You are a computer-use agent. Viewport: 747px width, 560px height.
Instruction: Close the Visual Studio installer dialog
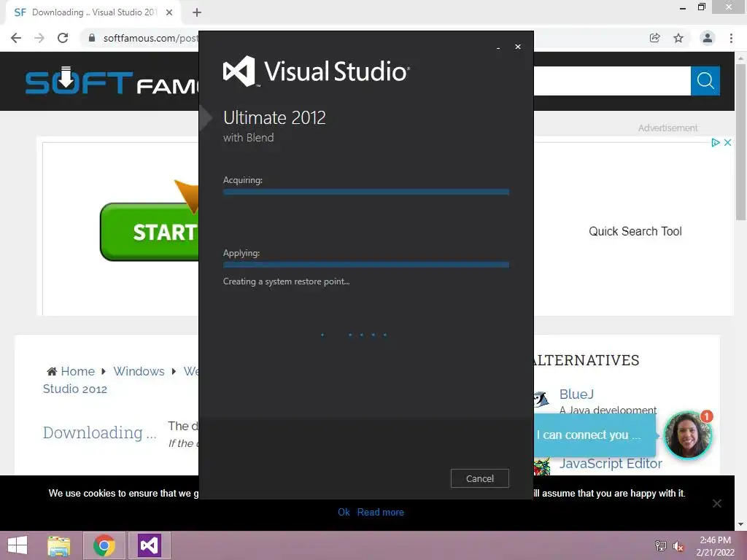518,47
